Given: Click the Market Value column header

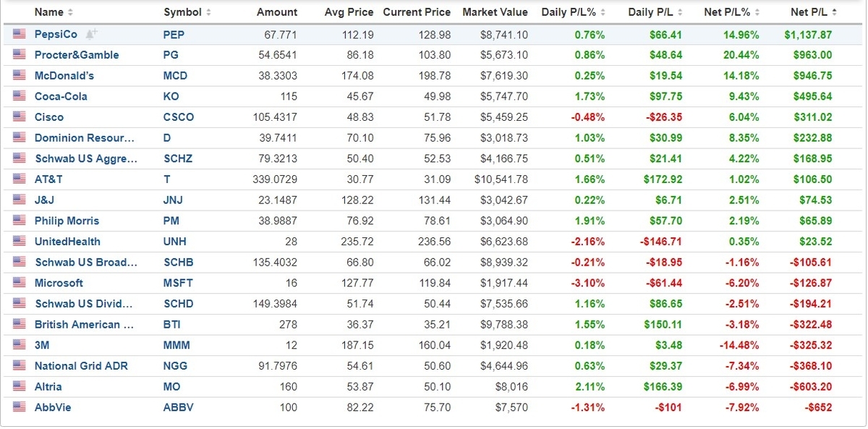Looking at the screenshot, I should tap(495, 12).
